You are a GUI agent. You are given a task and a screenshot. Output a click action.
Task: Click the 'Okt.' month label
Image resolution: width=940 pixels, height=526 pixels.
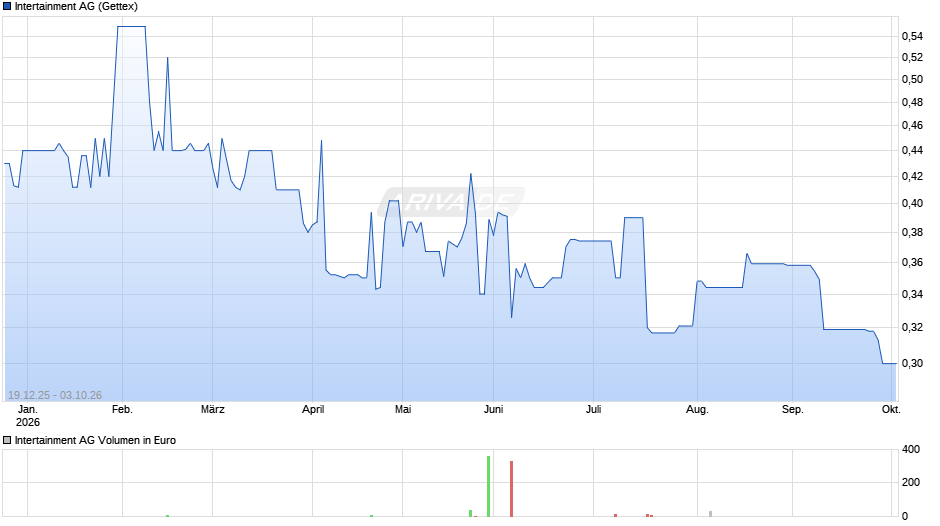coord(891,410)
